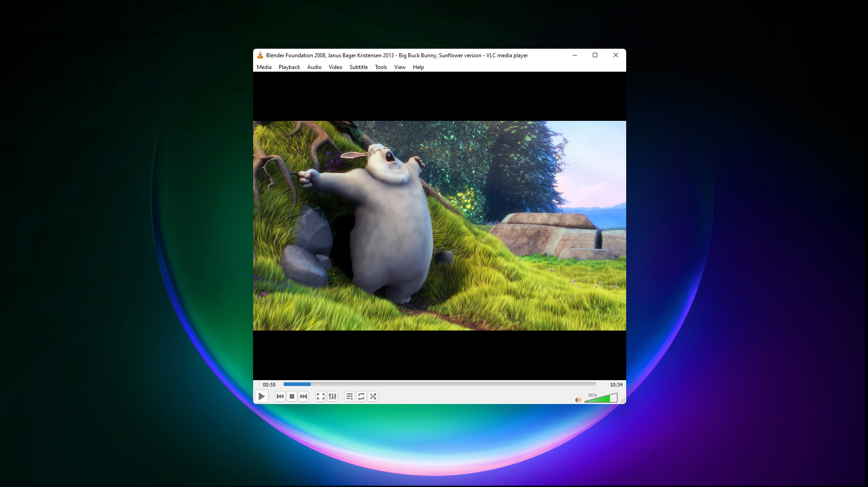Open the Media menu
This screenshot has width=868, height=487.
click(x=264, y=67)
